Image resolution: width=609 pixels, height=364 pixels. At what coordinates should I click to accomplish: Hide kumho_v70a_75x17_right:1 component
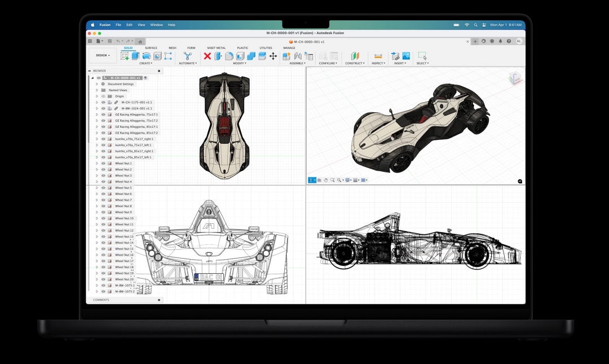pos(103,139)
